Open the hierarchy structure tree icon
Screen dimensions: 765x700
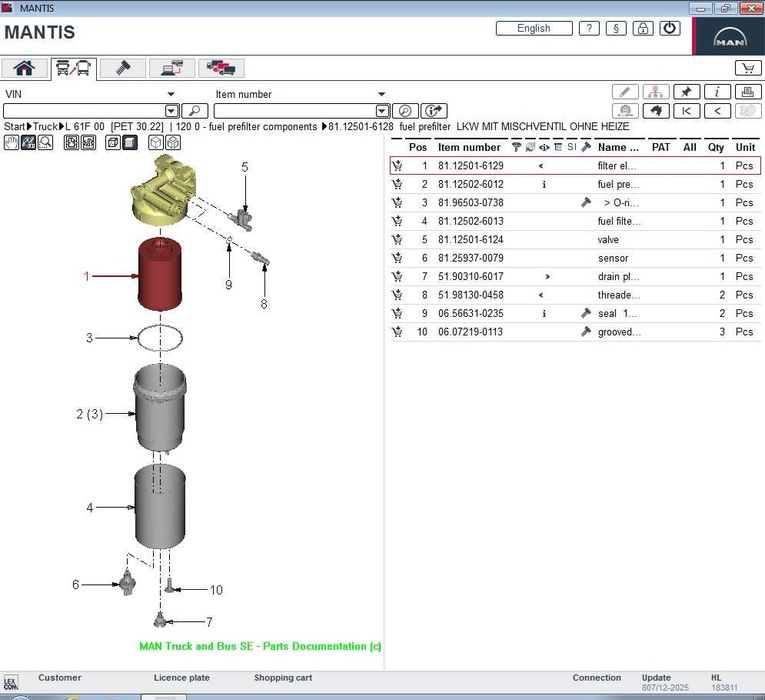pyautogui.click(x=655, y=92)
